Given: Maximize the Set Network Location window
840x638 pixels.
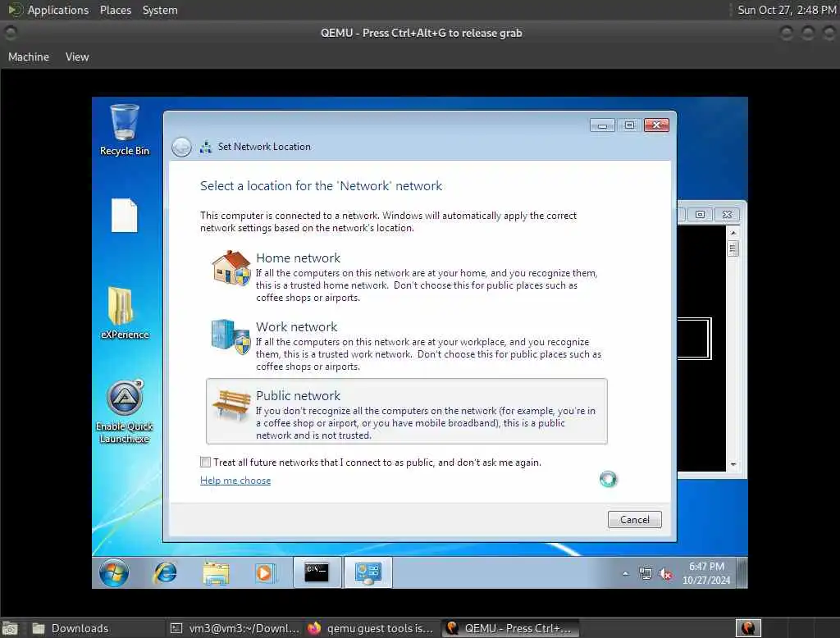Looking at the screenshot, I should tap(629, 125).
